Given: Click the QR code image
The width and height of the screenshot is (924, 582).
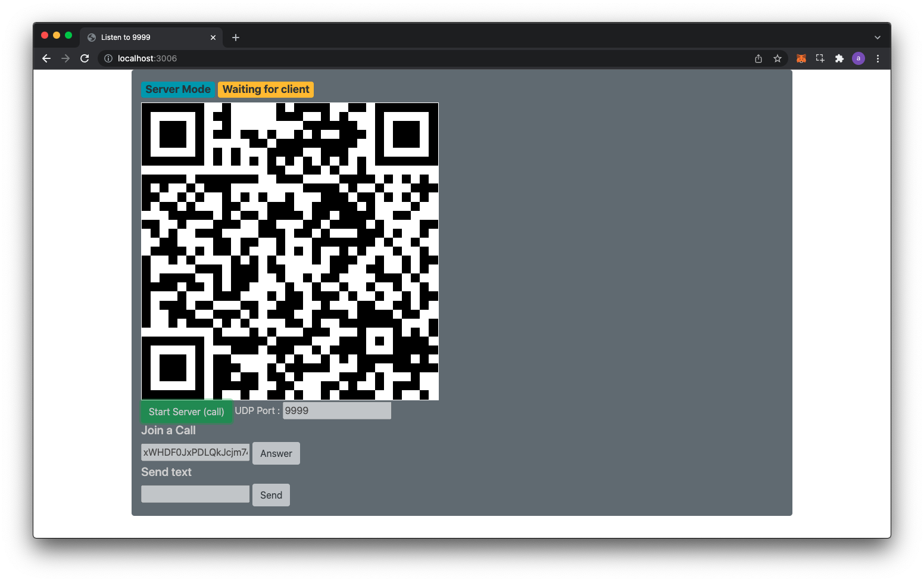Looking at the screenshot, I should 290,251.
